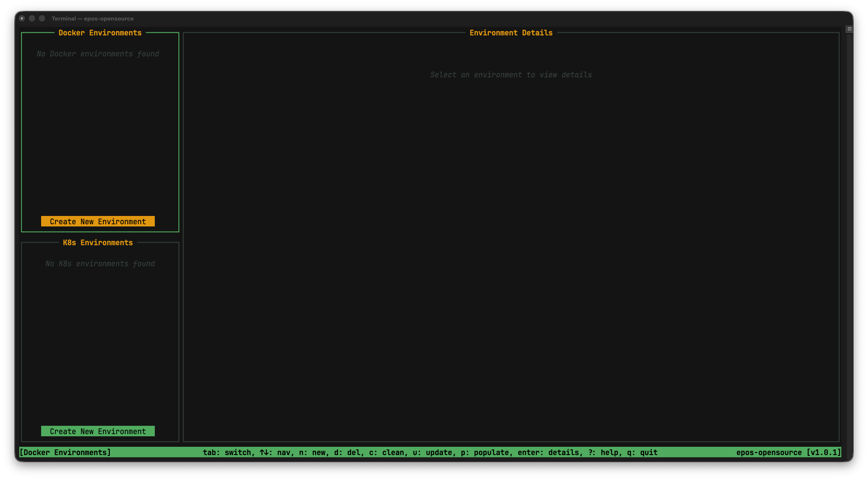Click the 'p: populate' shortcut hint
Viewport: 868px width, 480px height.
pyautogui.click(x=485, y=452)
